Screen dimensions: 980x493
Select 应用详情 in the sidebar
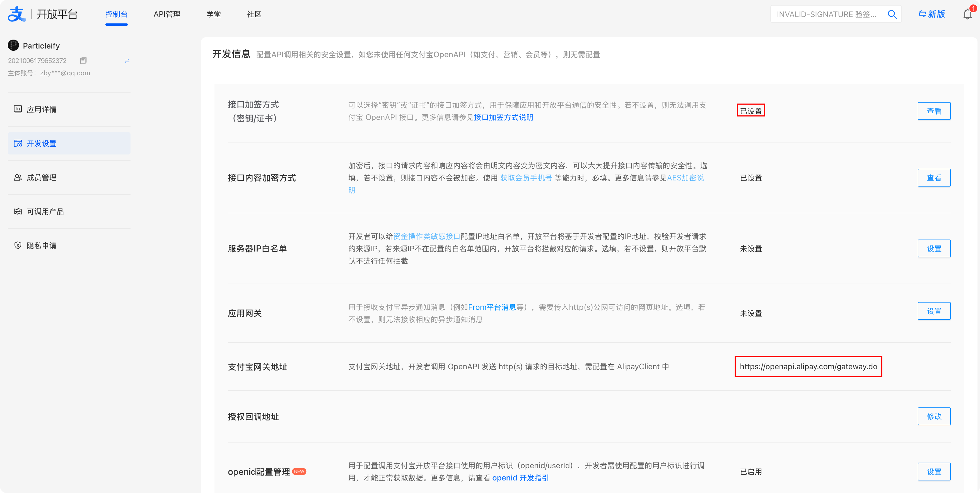point(69,109)
